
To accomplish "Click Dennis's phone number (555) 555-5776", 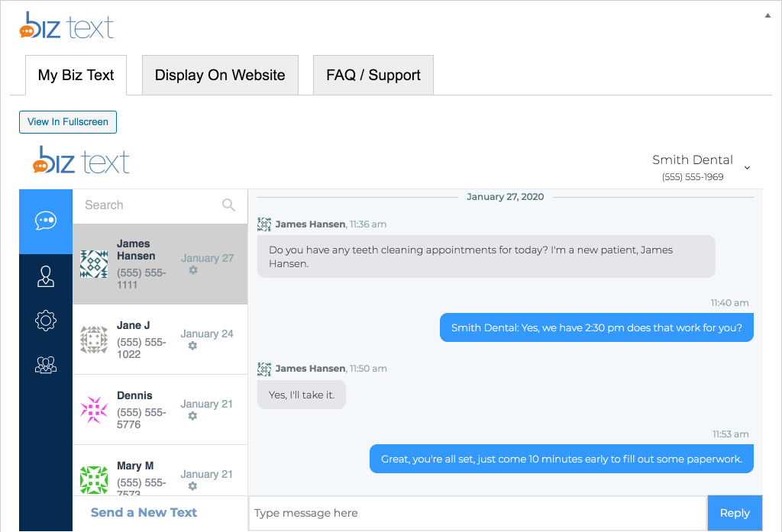I will (x=141, y=418).
